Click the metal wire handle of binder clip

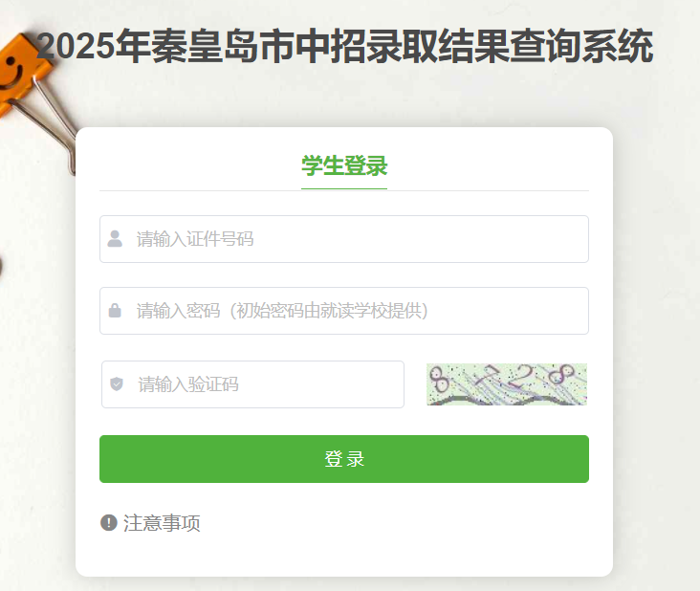(52, 122)
